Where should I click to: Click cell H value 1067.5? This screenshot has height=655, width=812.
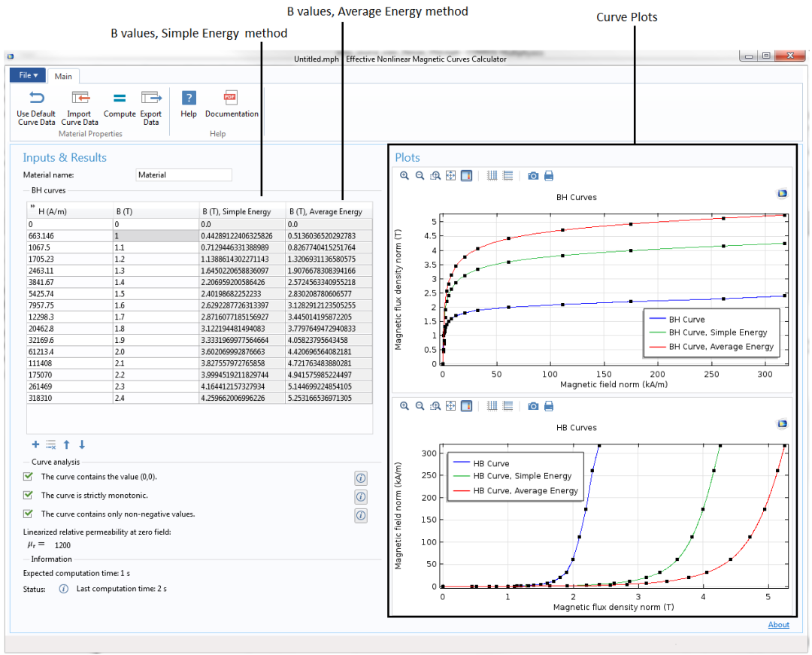tap(70, 247)
